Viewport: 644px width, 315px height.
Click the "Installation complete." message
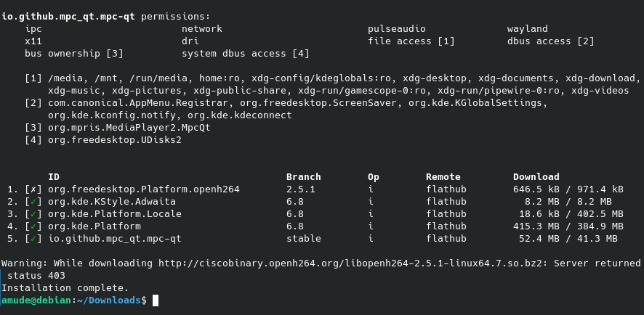click(x=65, y=287)
